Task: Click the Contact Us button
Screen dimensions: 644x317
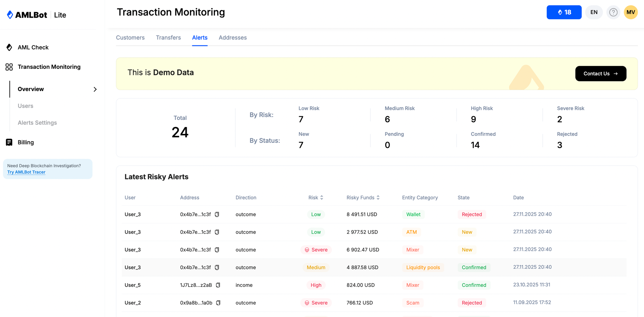Action: point(601,74)
